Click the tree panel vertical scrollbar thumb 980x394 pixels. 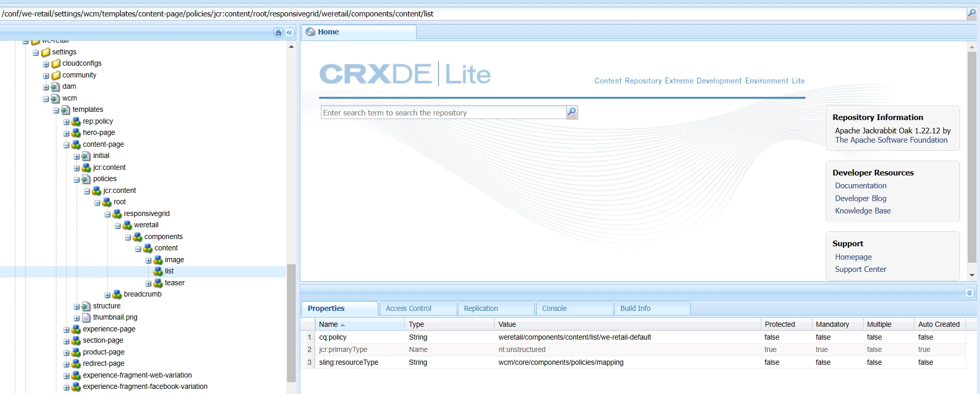click(291, 323)
